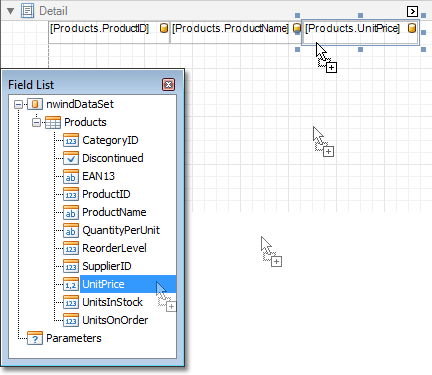Collapse the nwindDataSet node

(x=18, y=105)
